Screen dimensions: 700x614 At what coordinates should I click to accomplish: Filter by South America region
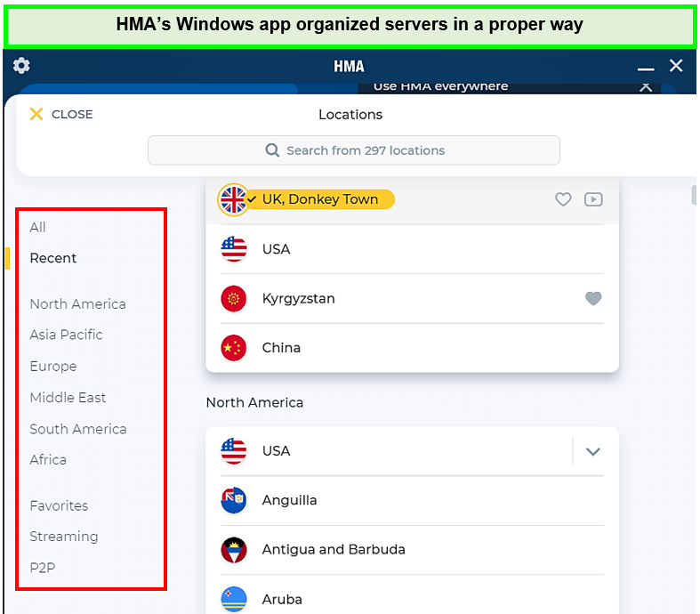click(x=78, y=429)
